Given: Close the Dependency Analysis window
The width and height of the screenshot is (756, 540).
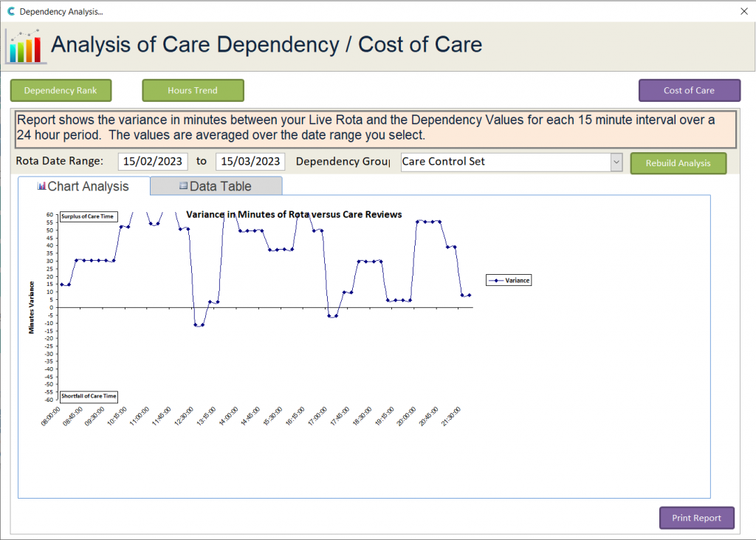Looking at the screenshot, I should tap(743, 12).
